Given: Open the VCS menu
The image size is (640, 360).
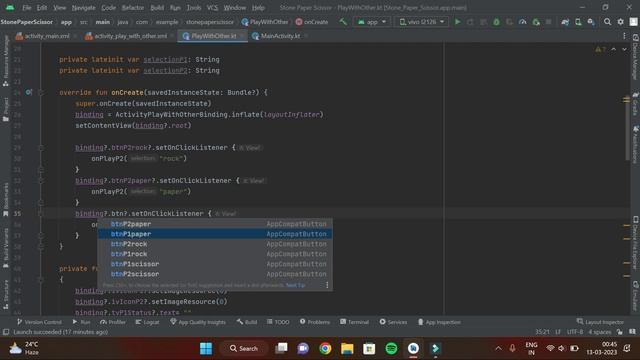Looking at the screenshot, I should coord(212,7).
